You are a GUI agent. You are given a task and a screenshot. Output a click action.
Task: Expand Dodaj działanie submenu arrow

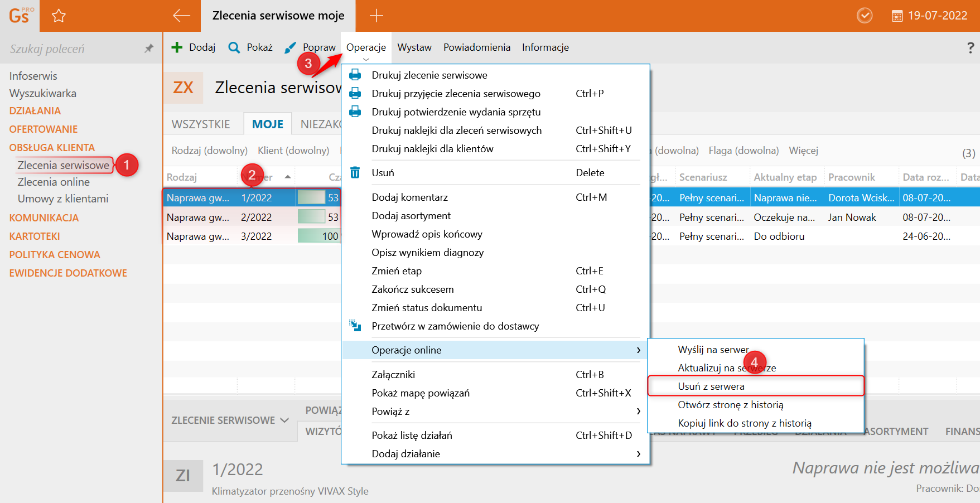point(639,454)
